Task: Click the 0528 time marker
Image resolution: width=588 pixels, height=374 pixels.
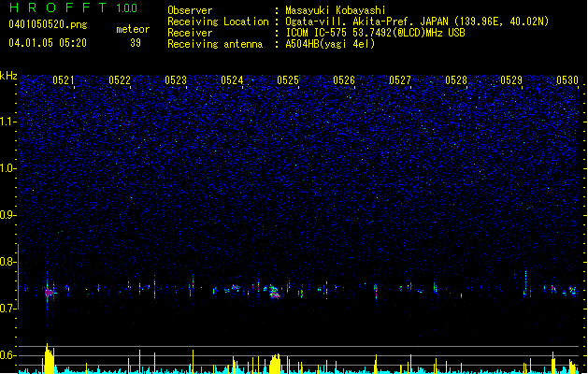Action: point(456,79)
